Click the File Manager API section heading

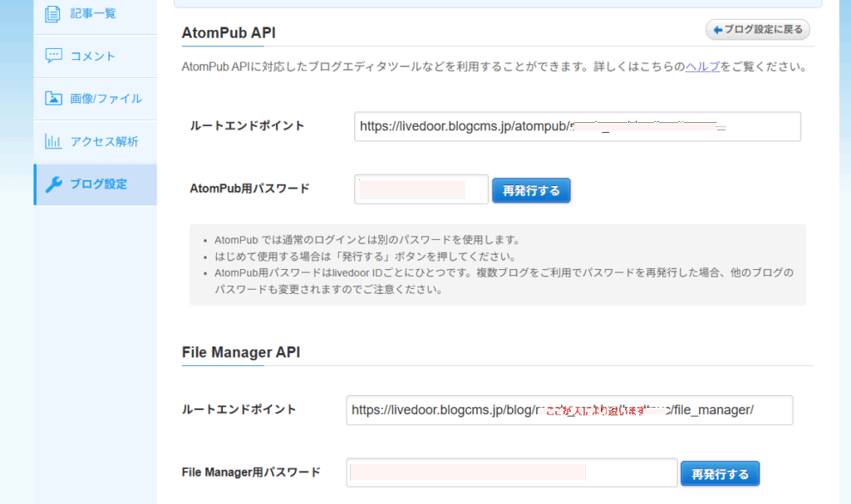tap(241, 352)
